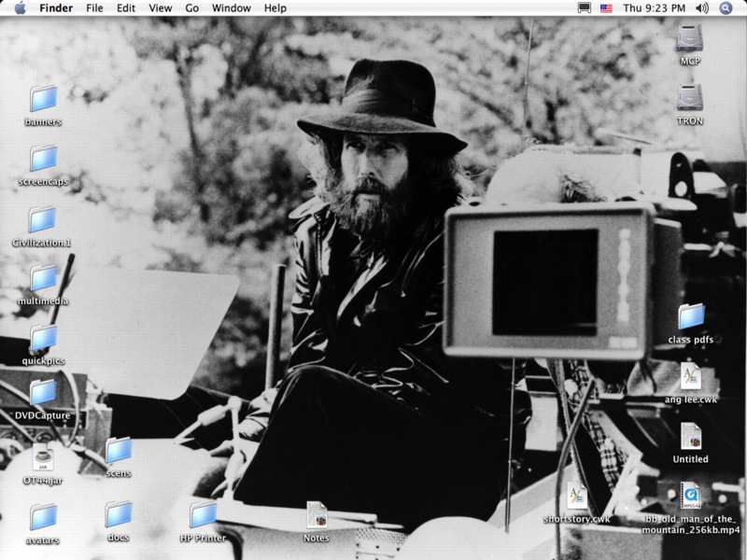Open the US flag input menu
747x560 pixels.
click(x=606, y=8)
